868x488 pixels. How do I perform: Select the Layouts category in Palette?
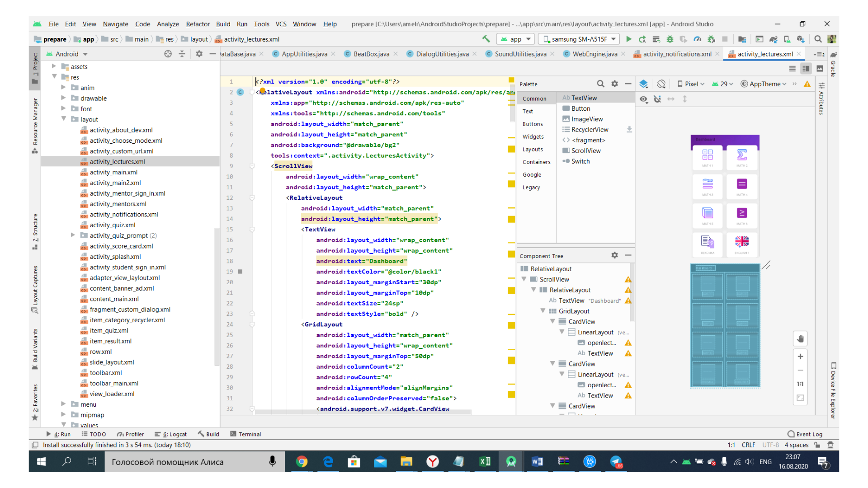coord(533,150)
